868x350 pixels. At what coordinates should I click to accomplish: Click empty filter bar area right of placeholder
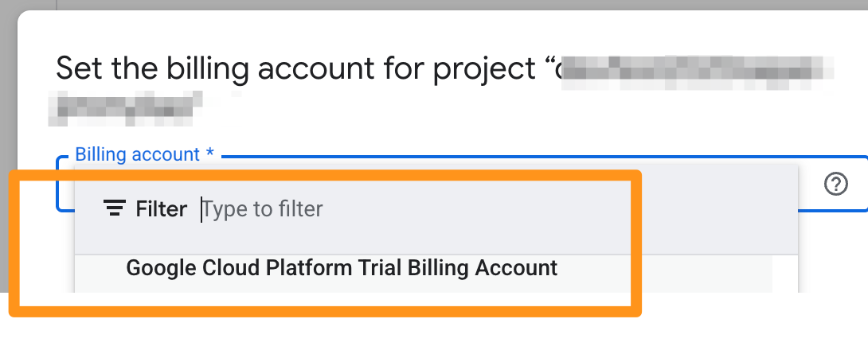557,209
